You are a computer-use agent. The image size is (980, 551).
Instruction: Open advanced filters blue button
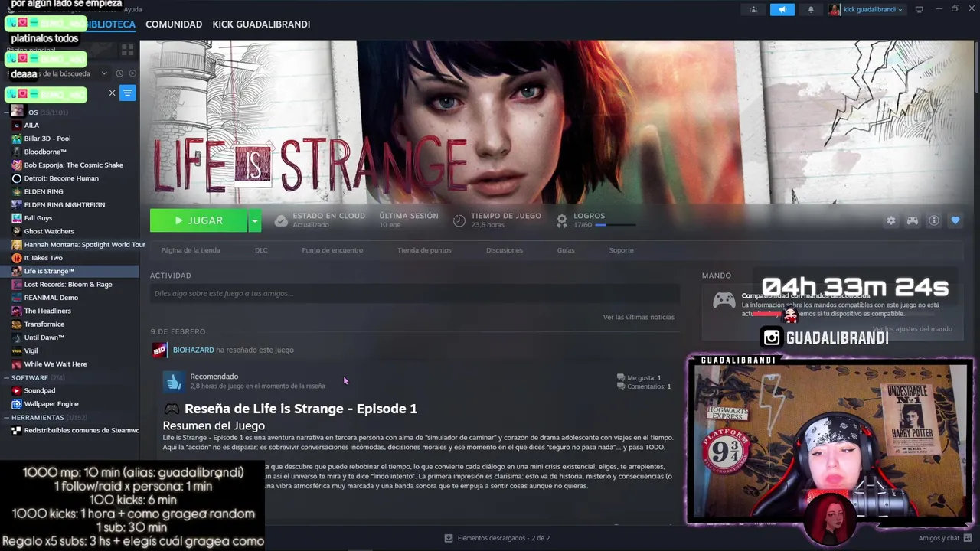128,93
